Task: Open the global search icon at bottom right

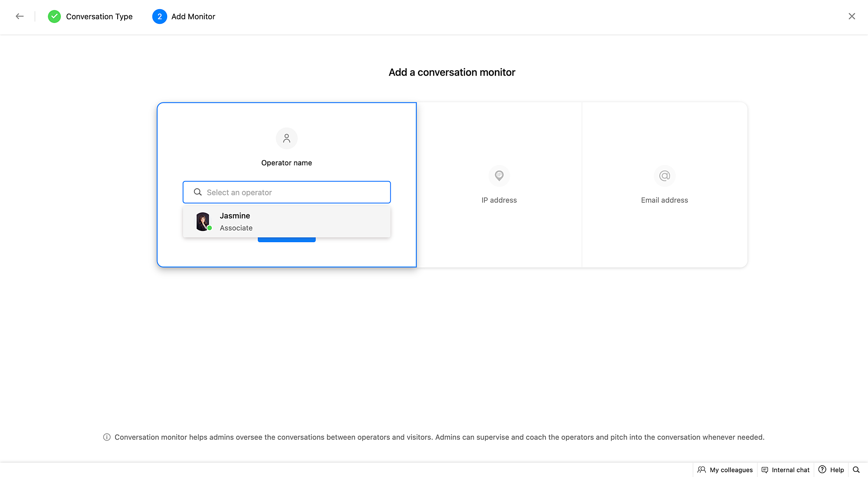Action: (856, 470)
